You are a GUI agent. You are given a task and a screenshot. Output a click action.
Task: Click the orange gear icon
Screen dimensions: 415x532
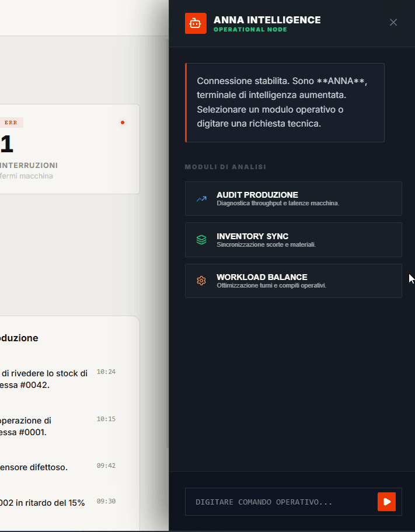coord(201,281)
